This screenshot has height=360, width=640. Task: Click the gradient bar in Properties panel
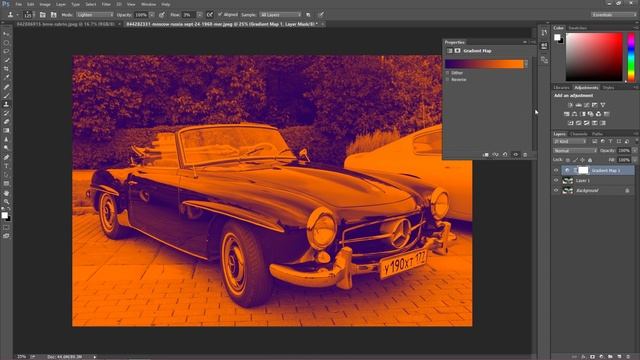tap(484, 64)
